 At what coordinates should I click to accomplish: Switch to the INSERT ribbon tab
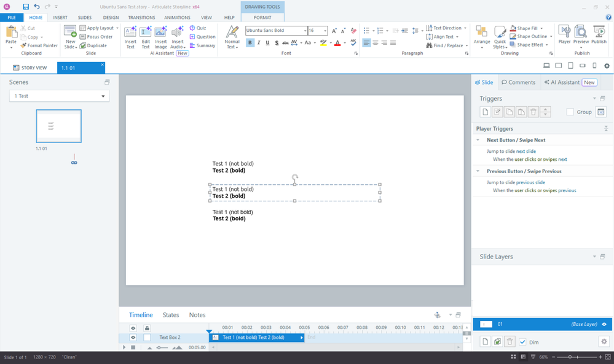(x=60, y=18)
